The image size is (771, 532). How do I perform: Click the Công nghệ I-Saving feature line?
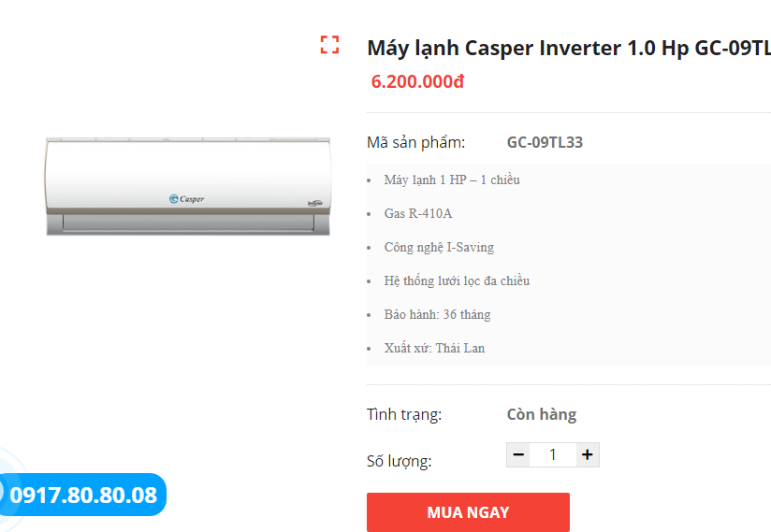click(x=439, y=247)
